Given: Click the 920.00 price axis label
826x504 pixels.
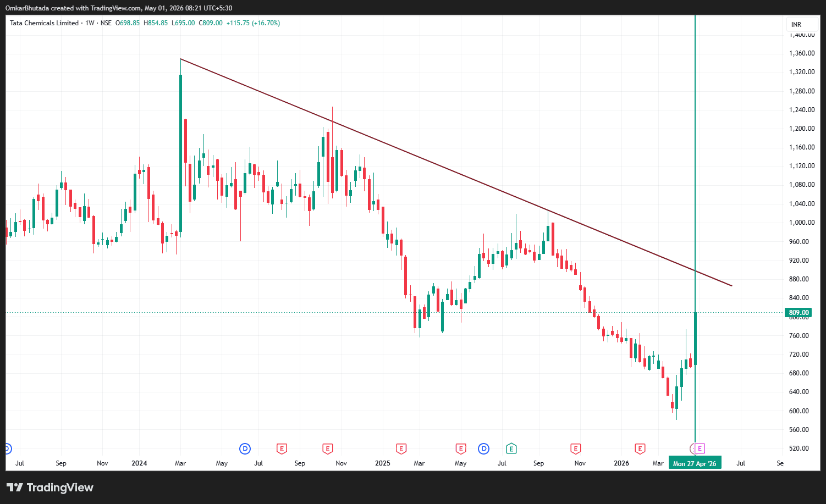Looking at the screenshot, I should [x=799, y=261].
